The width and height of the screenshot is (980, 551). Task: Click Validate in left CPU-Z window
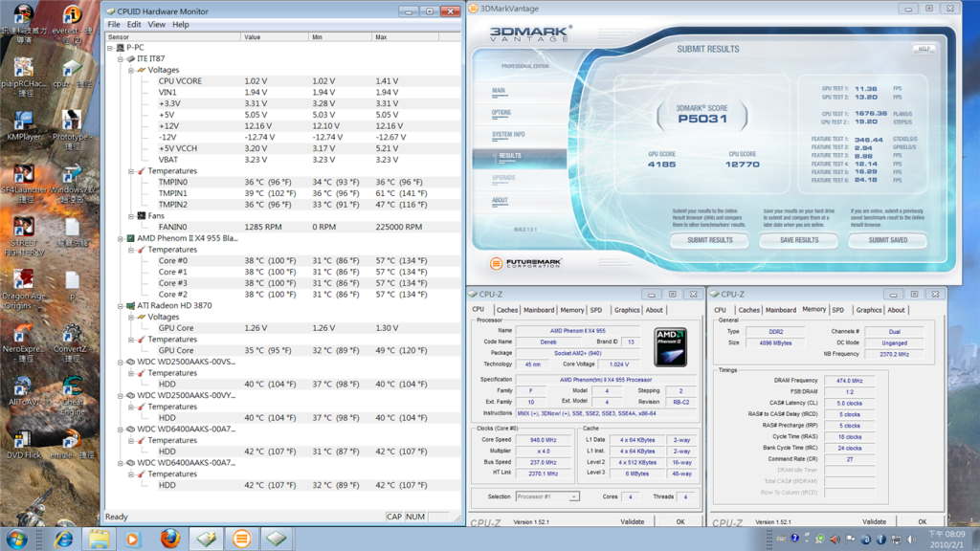tap(632, 521)
